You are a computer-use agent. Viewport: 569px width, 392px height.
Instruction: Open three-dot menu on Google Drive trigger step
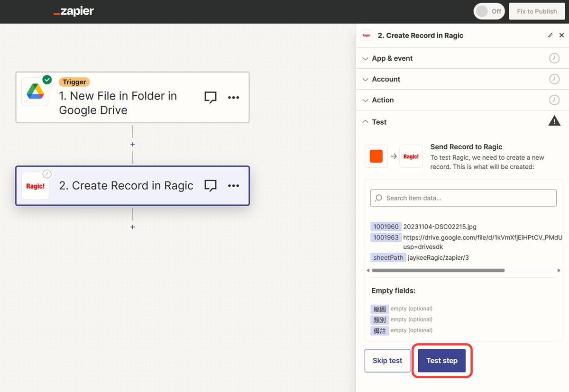(233, 97)
